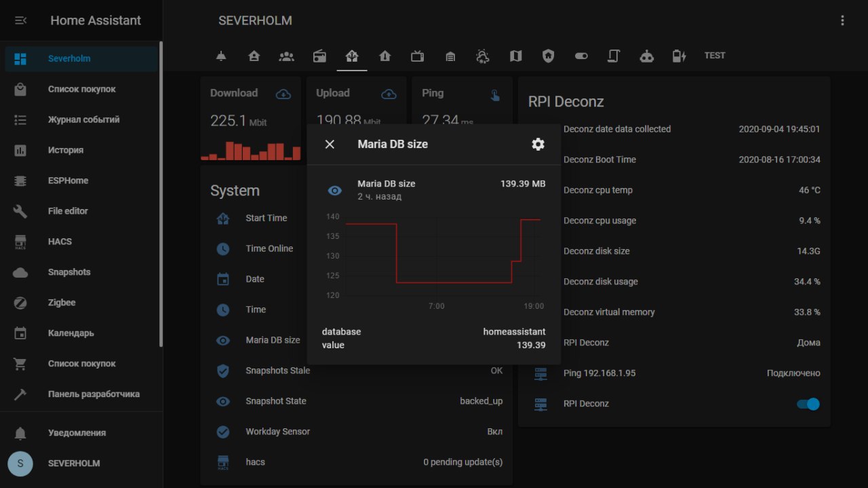Viewport: 868px width, 488px height.
Task: Open Zigbee from the sidebar
Action: (x=81, y=303)
